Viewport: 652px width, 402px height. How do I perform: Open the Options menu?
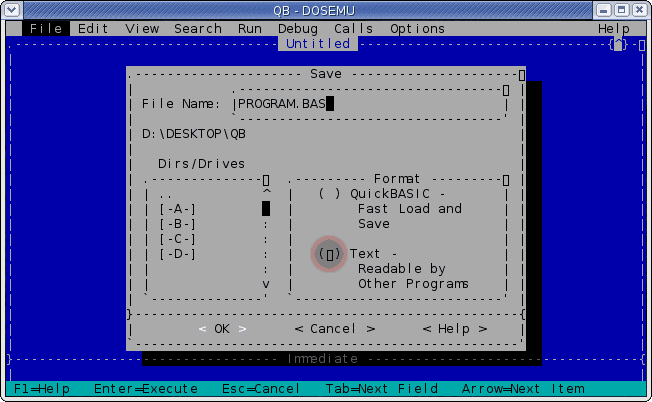[x=417, y=29]
